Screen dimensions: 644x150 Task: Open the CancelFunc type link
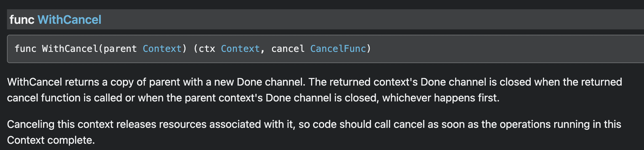(338, 49)
